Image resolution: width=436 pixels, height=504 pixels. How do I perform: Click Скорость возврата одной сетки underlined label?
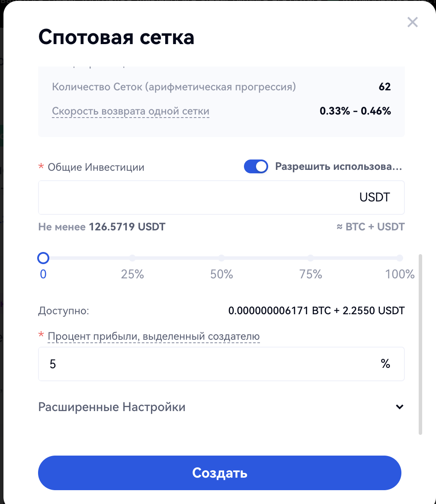point(131,111)
